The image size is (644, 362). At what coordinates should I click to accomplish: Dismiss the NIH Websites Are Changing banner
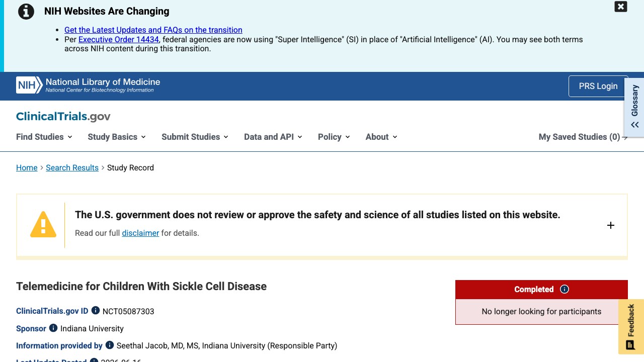point(621,7)
